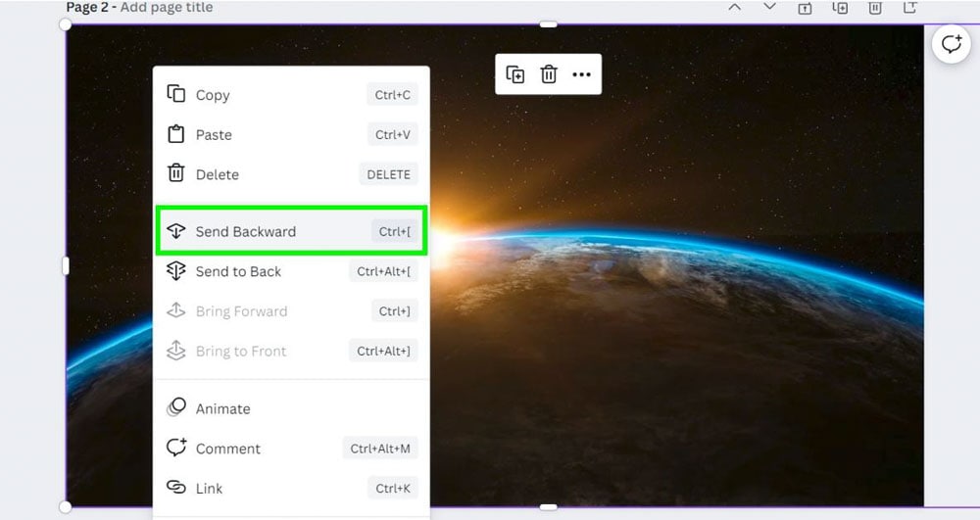Click the bottom-left corner resize handle
The height and width of the screenshot is (520, 980).
point(65,507)
